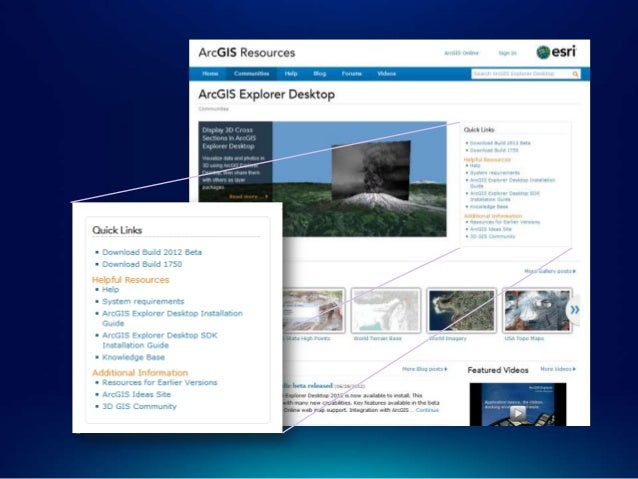This screenshot has width=638, height=479.
Task: Click Download Build 2012 Beta in magnified panel
Action: 152,252
